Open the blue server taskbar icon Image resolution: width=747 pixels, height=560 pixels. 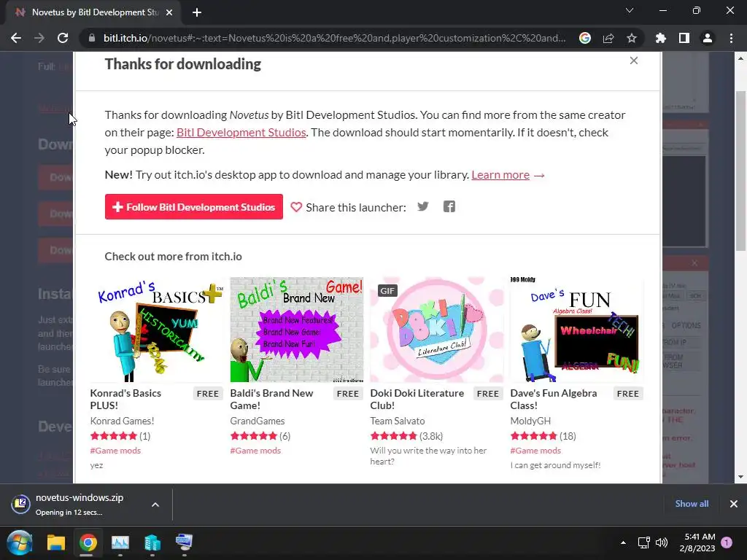(152, 542)
